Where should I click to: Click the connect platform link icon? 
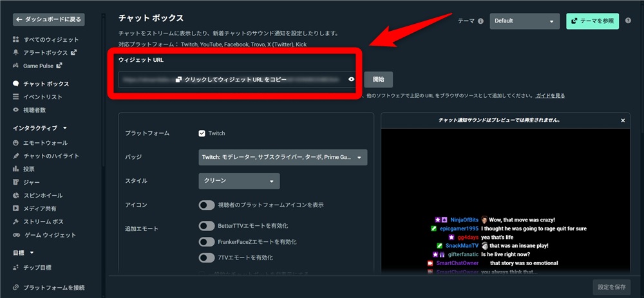pyautogui.click(x=16, y=288)
